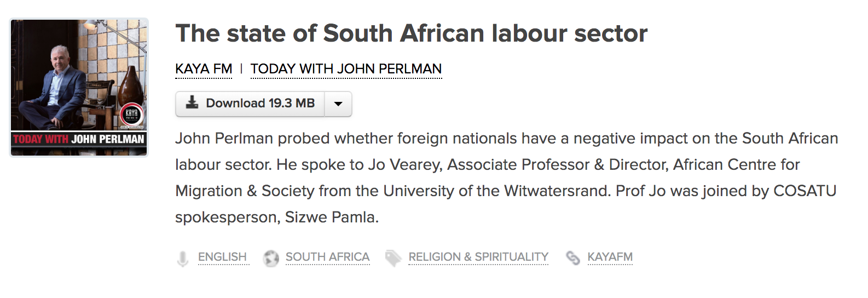The image size is (868, 298).
Task: Open the KAYA FM station link
Action: 204,69
